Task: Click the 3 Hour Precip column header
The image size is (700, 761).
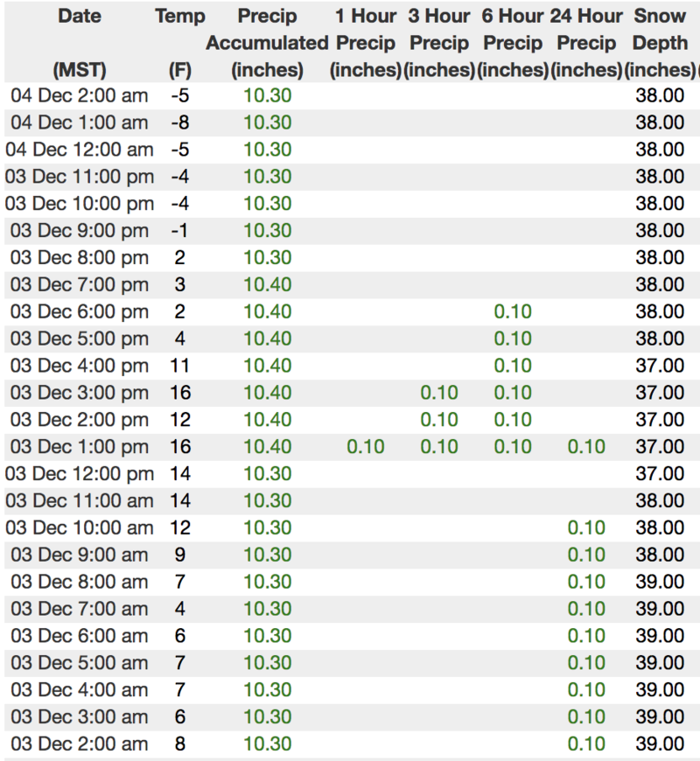Action: click(438, 42)
